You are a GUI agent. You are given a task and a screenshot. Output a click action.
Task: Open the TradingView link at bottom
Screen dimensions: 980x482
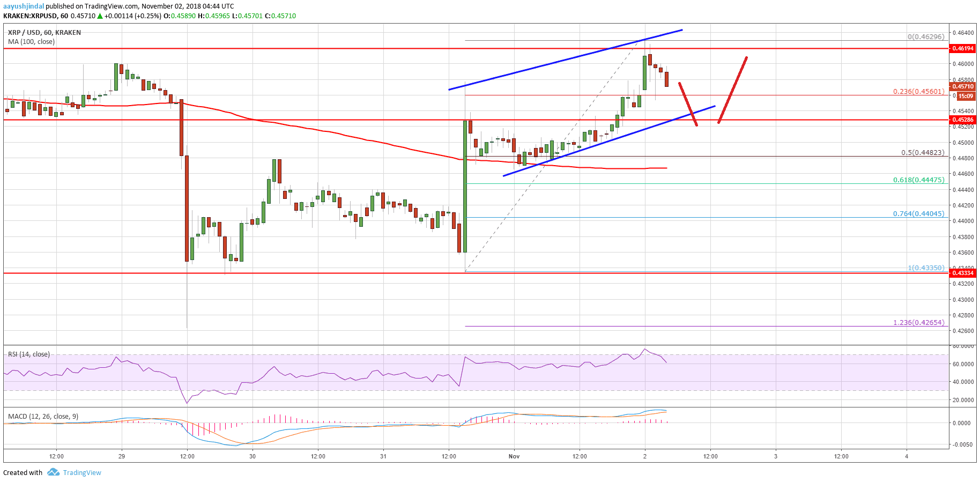tap(82, 472)
